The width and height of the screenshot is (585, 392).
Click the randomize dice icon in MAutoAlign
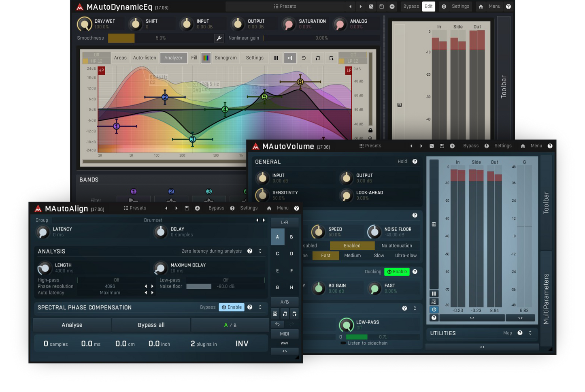(275, 314)
